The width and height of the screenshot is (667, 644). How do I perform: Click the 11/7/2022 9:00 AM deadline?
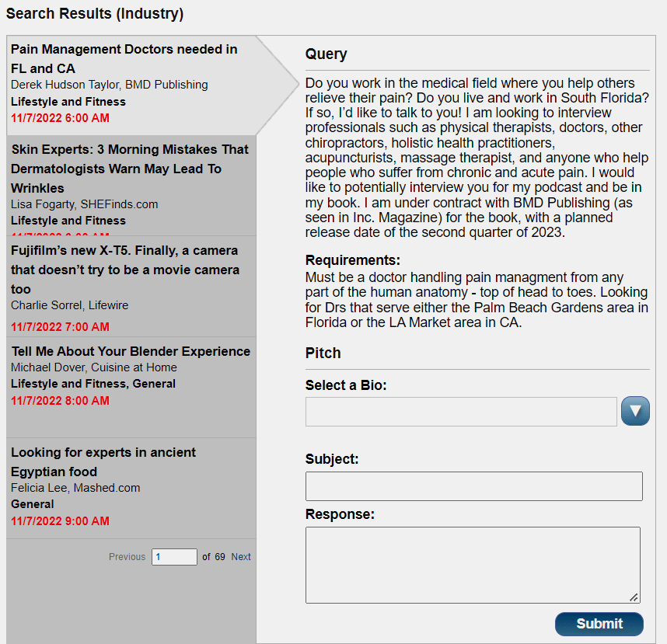[x=60, y=521]
